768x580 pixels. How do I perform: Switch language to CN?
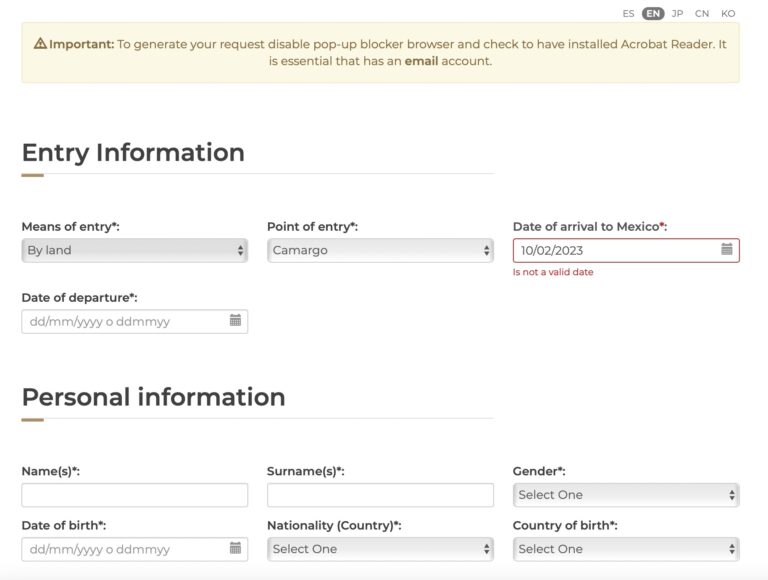pyautogui.click(x=702, y=14)
